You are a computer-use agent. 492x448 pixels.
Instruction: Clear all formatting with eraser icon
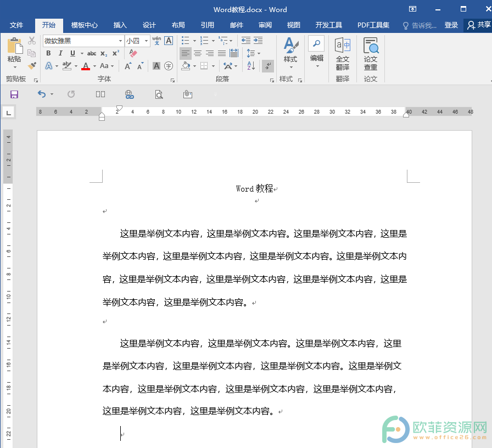(x=133, y=53)
